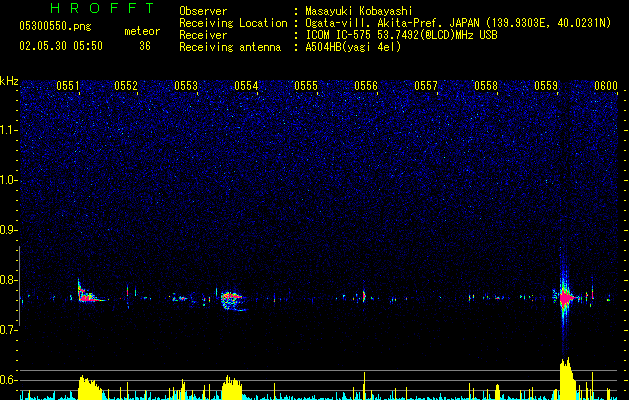The height and width of the screenshot is (400, 629).
Task: Click the 0553 time marker
Action: point(186,86)
